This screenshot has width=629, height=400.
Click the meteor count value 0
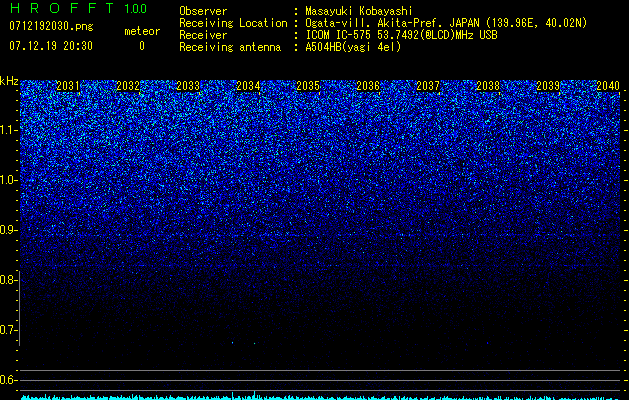point(142,46)
